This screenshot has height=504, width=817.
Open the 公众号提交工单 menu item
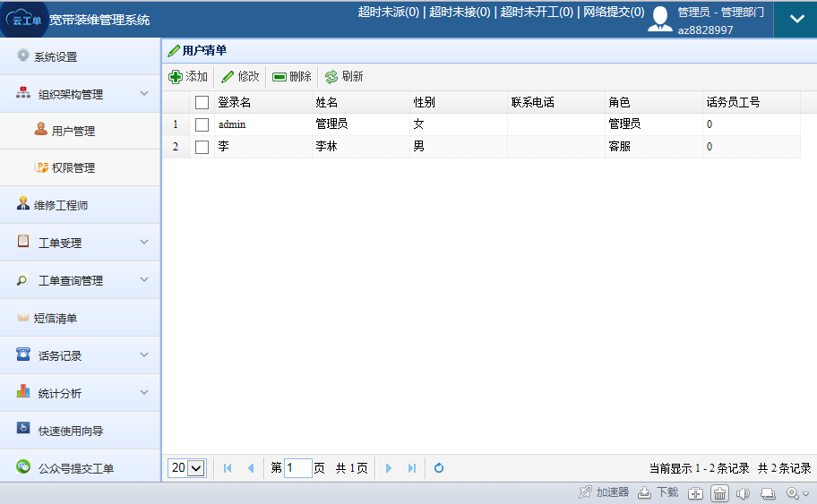(80, 468)
